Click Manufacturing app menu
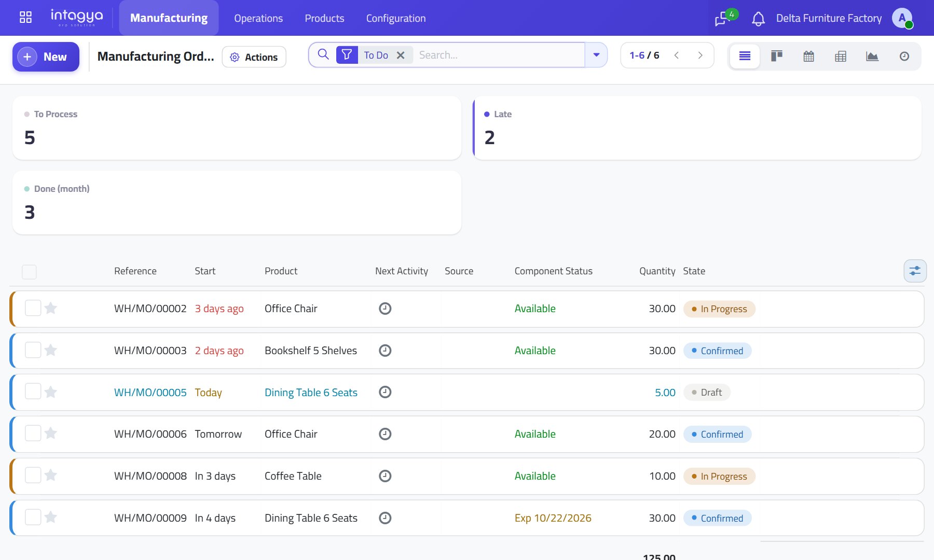The width and height of the screenshot is (934, 560). click(x=169, y=18)
